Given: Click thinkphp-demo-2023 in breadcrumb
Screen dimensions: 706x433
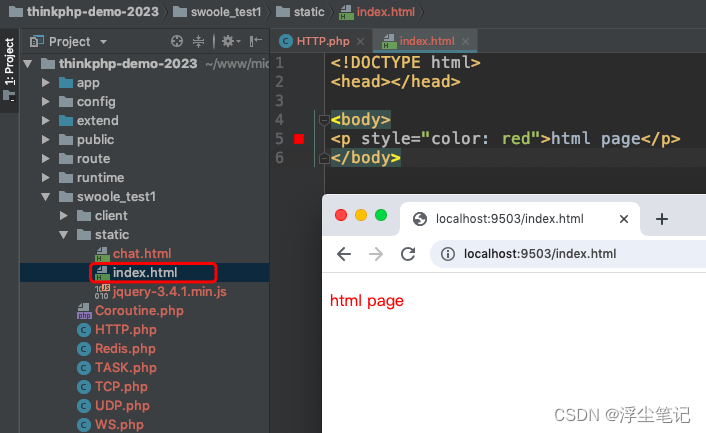Looking at the screenshot, I should tap(84, 12).
